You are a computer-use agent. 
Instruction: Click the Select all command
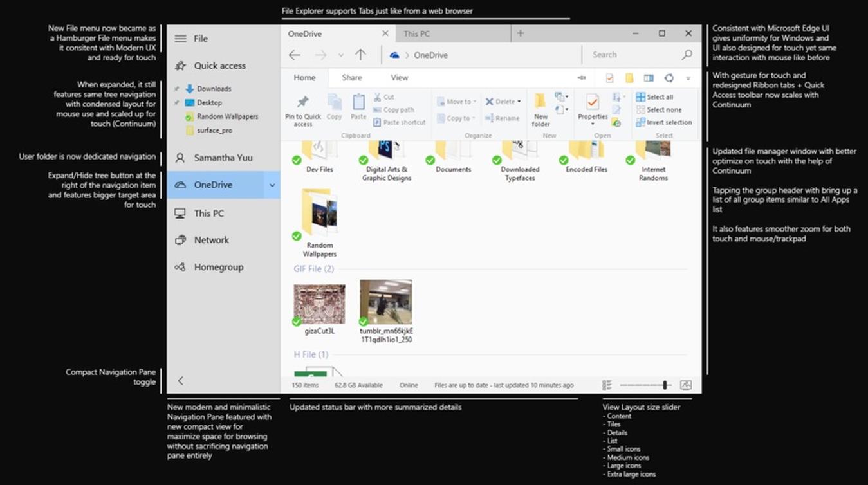click(x=655, y=97)
